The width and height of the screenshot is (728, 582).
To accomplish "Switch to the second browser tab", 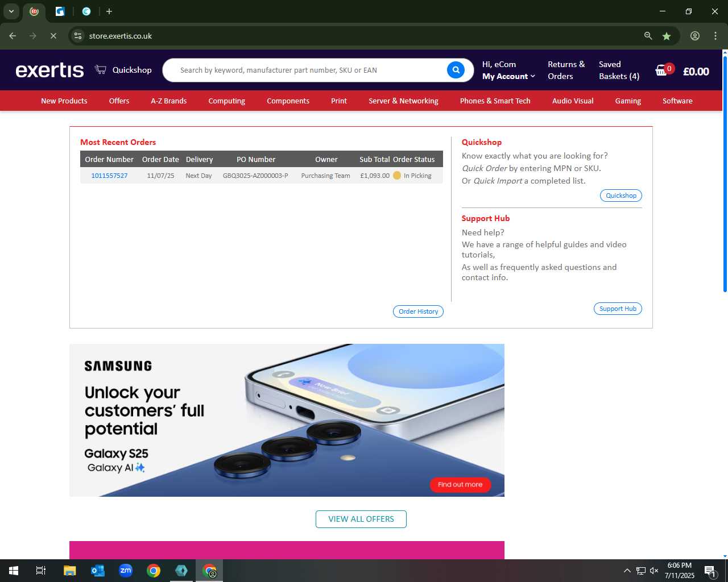I will 60,11.
